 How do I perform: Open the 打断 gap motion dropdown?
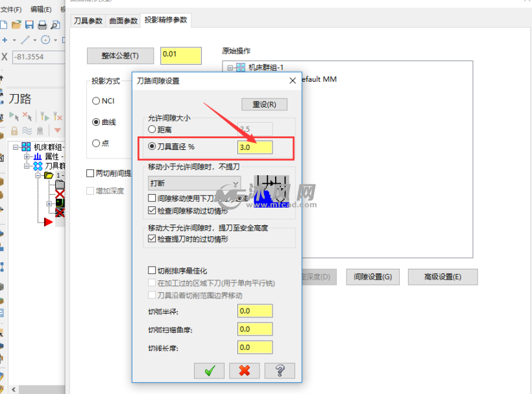point(195,183)
